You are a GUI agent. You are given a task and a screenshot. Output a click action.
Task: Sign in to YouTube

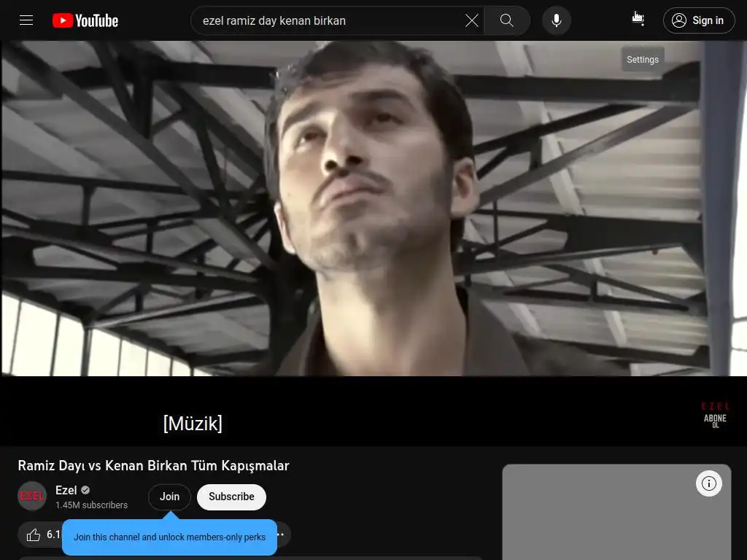[x=699, y=20]
